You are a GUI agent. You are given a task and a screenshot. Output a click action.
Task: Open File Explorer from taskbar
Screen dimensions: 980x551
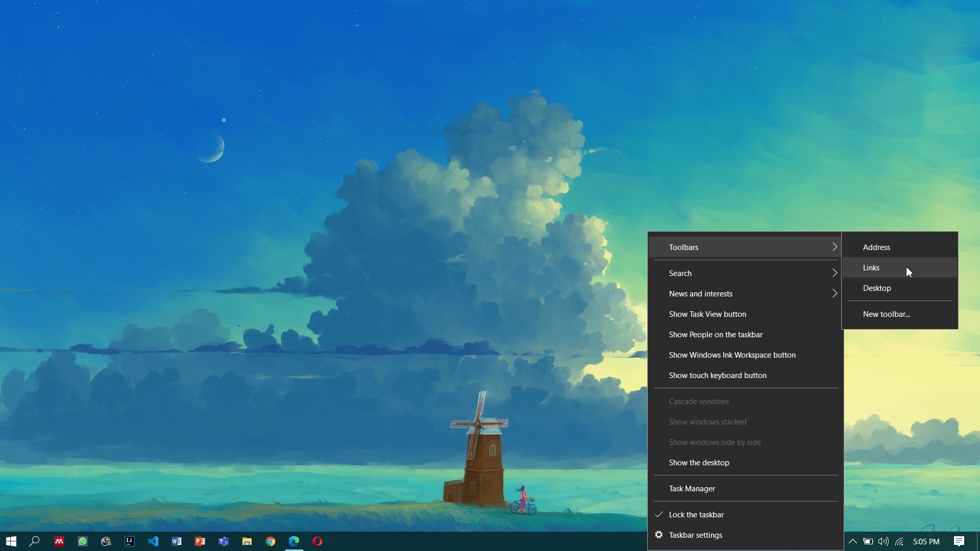pyautogui.click(x=247, y=541)
